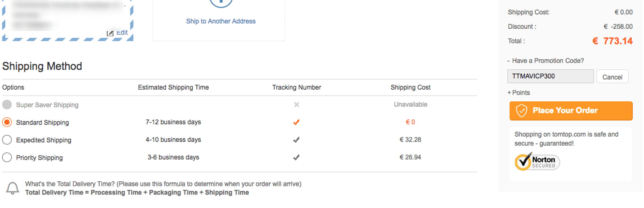Click the Place Your Order button
The height and width of the screenshot is (208, 644).
(571, 111)
